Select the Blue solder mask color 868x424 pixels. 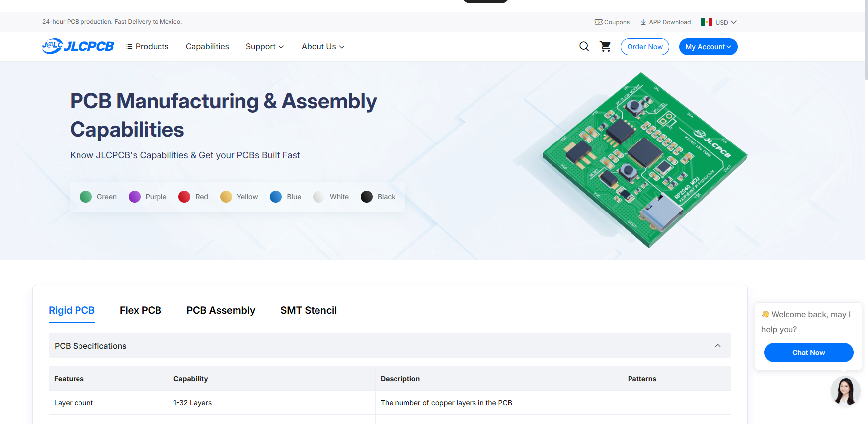tap(286, 197)
